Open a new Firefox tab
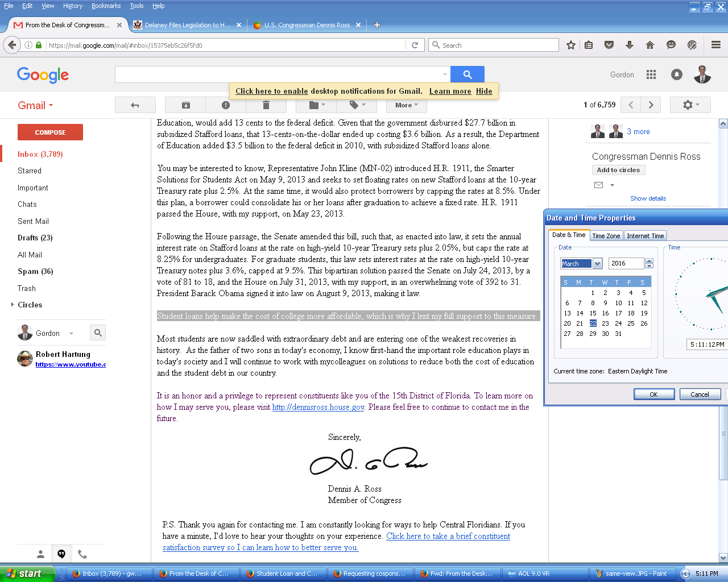The width and height of the screenshot is (728, 582). [377, 25]
